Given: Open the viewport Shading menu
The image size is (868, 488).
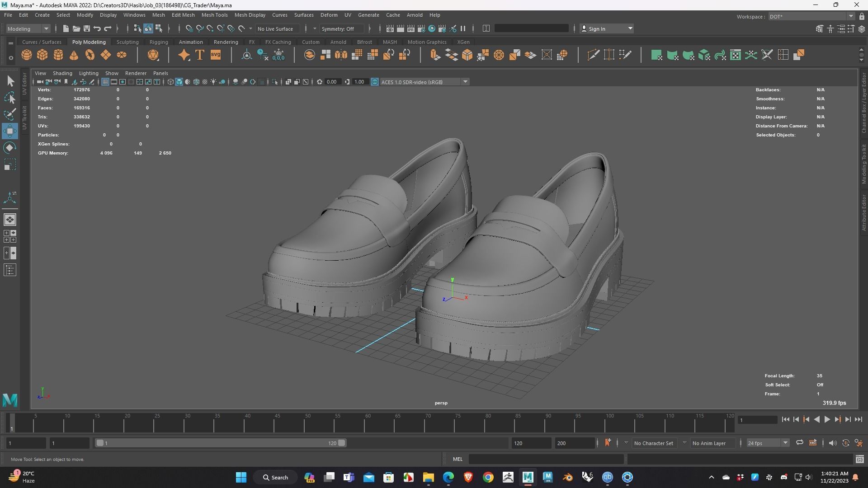Looking at the screenshot, I should pyautogui.click(x=62, y=73).
